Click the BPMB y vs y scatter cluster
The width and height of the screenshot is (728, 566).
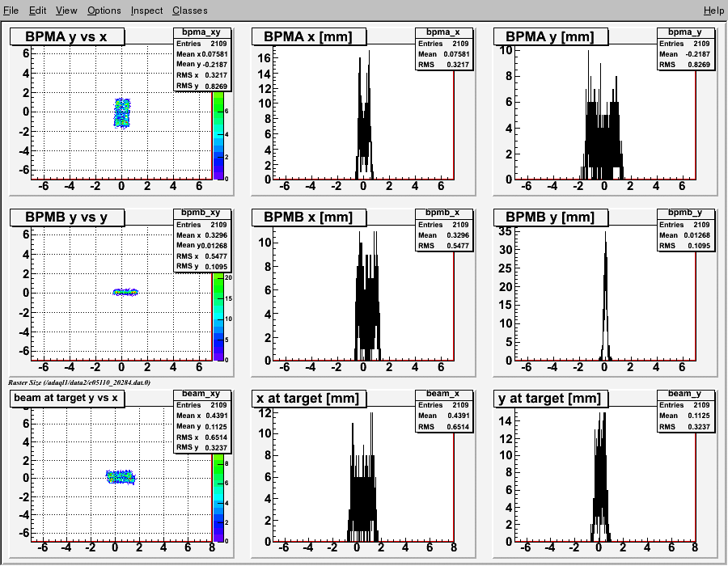tap(125, 292)
